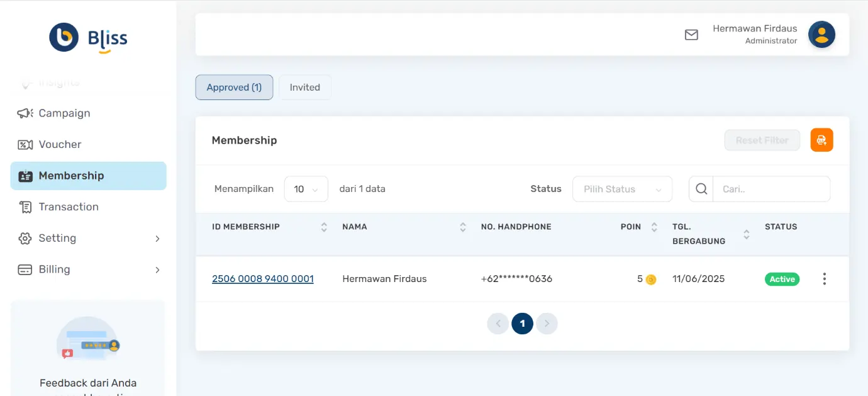Image resolution: width=868 pixels, height=396 pixels.
Task: Open Campaign in the sidebar
Action: click(64, 113)
